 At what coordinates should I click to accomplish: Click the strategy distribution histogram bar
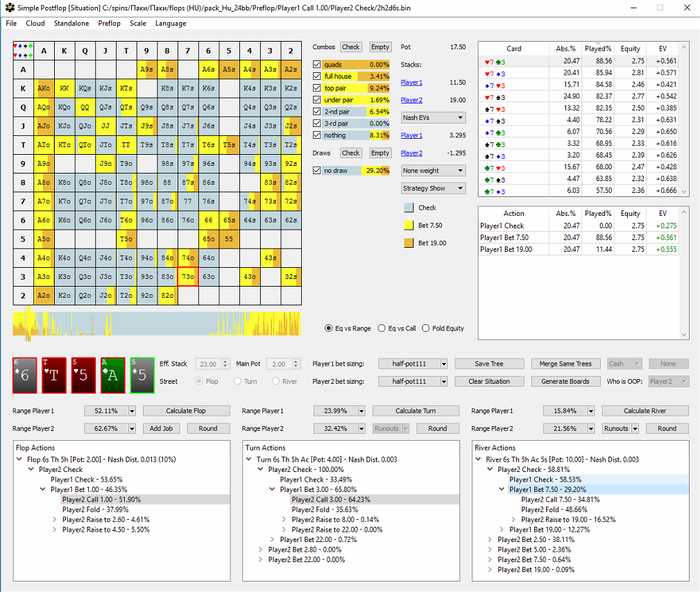coord(157,323)
